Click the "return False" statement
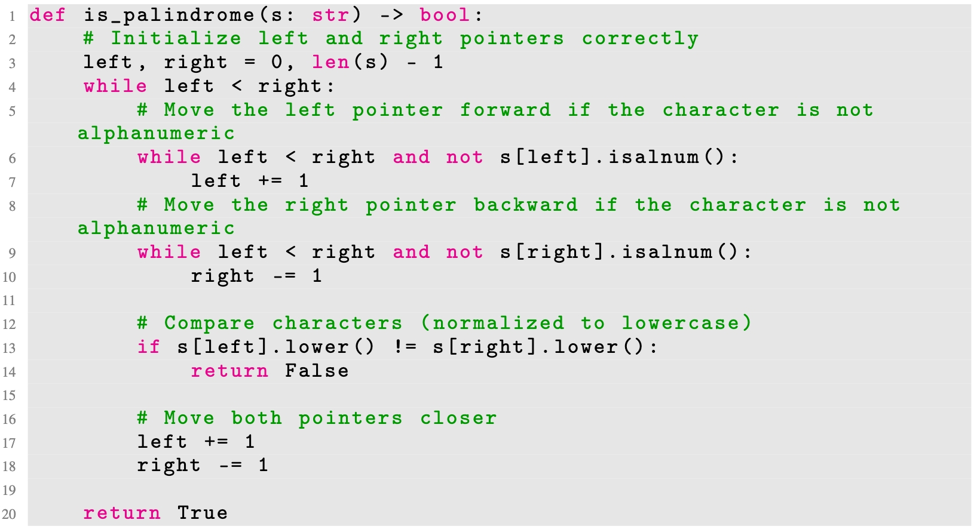 [x=269, y=371]
